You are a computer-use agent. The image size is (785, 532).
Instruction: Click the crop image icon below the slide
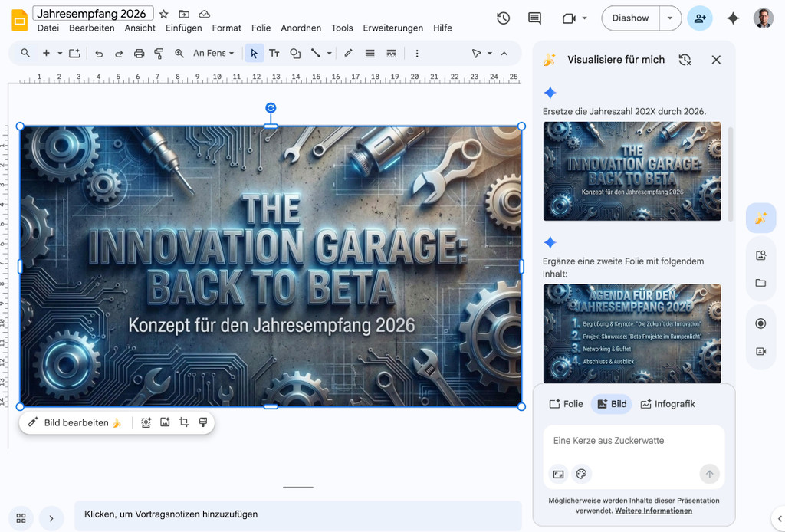click(x=184, y=422)
